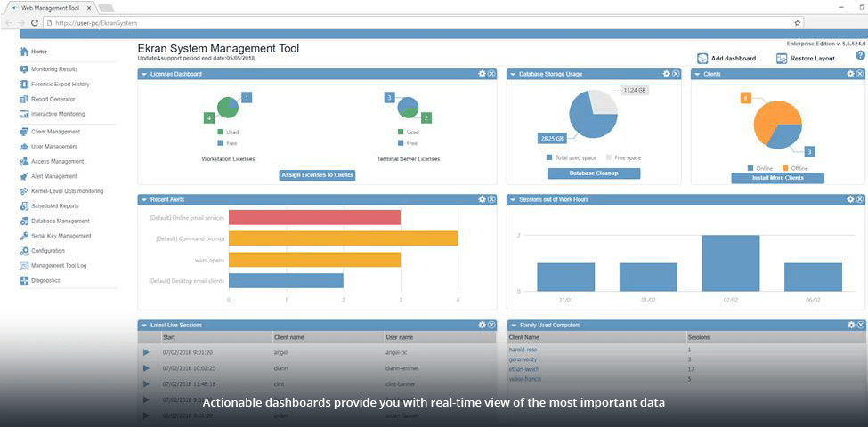This screenshot has height=427, width=868.
Task: Collapse the Sessions out of Work Hours panel
Action: point(513,199)
